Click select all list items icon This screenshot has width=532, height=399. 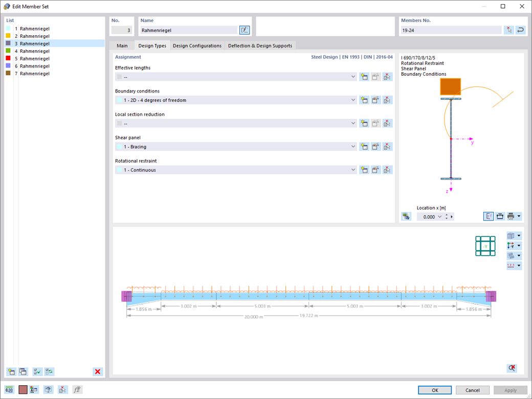(37, 371)
